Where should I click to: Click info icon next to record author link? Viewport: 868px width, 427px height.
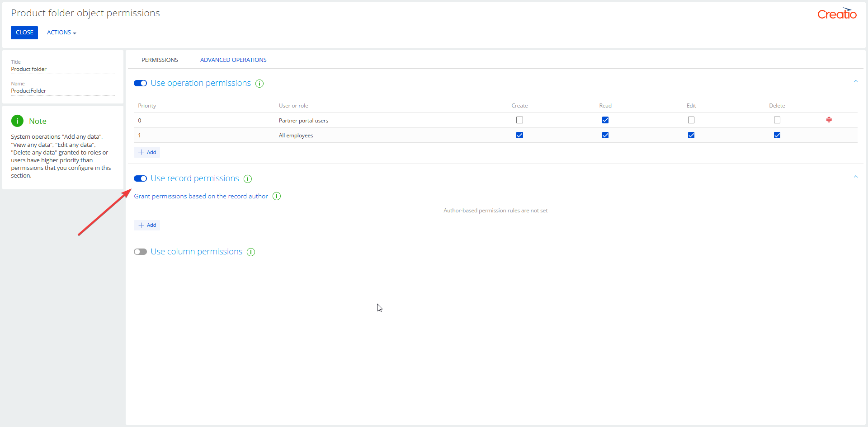[276, 196]
